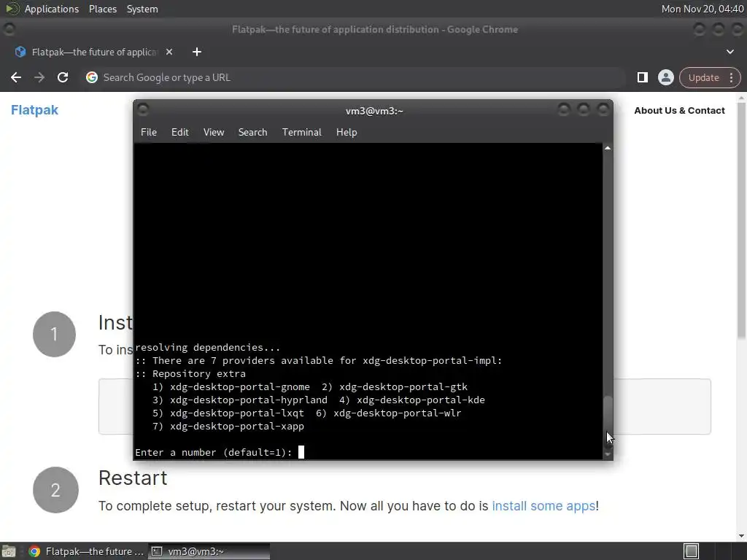Open terminal Edit menu
This screenshot has width=747, height=560.
tap(179, 133)
